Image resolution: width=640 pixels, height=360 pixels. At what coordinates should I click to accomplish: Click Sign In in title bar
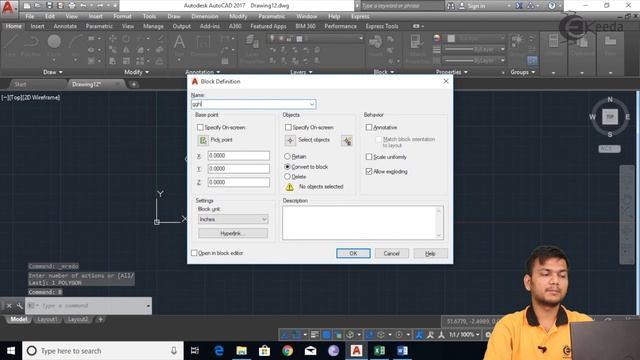tap(476, 6)
